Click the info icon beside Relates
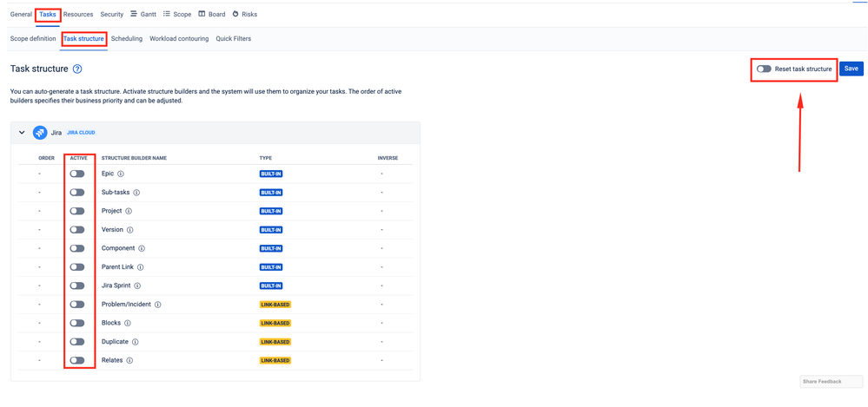Screen dimensions: 868x407 click(x=129, y=360)
